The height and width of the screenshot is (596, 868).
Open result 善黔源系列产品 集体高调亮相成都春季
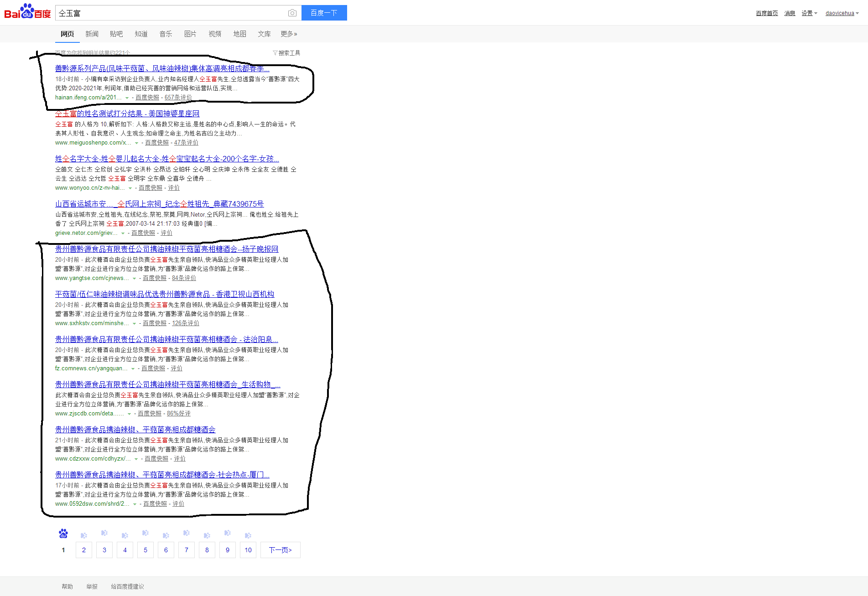point(162,68)
